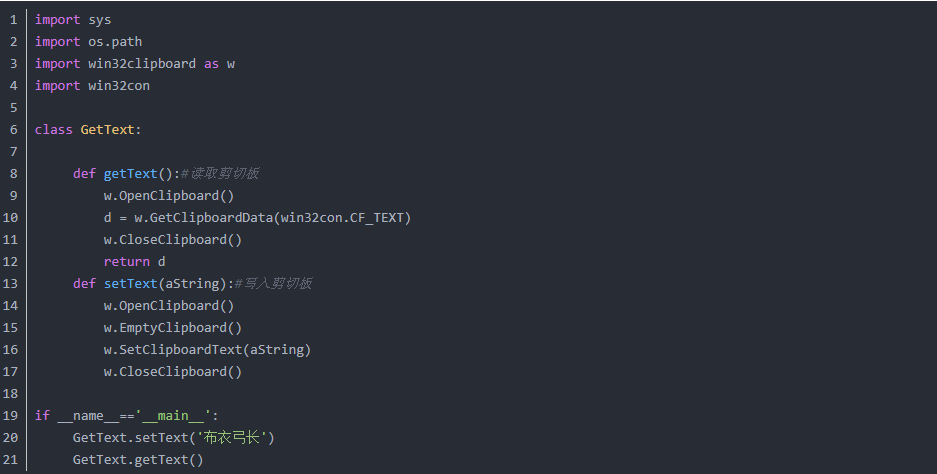937x474 pixels.
Task: Click 'return d' statement
Action: tap(134, 262)
